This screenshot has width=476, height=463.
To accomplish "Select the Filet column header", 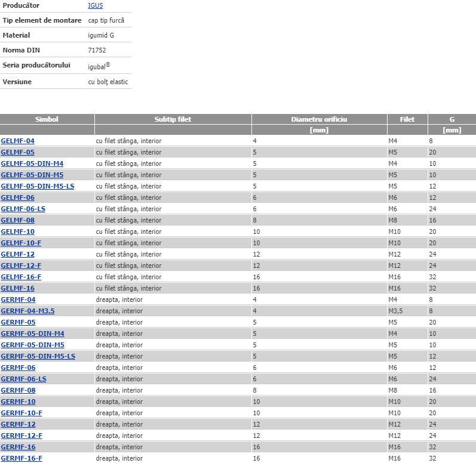I will point(407,119).
